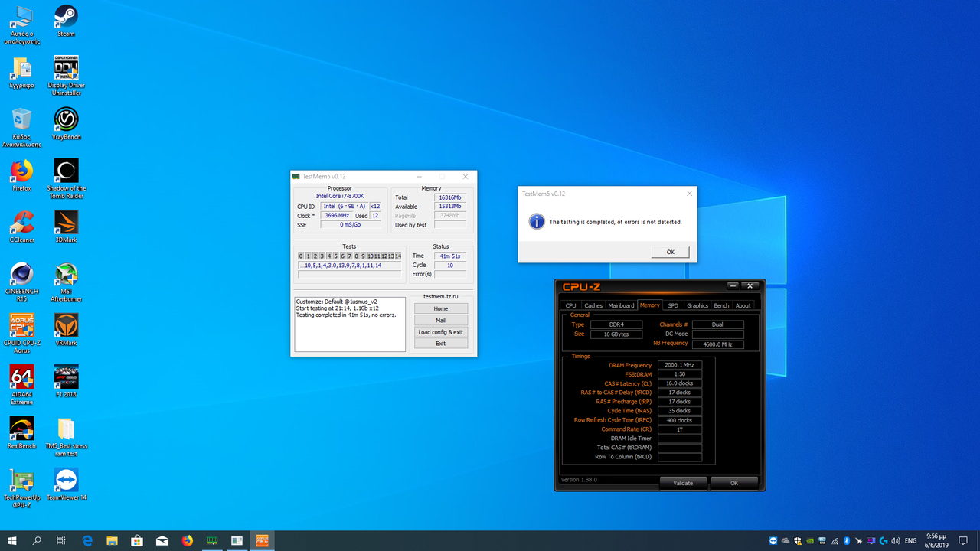Image resolution: width=980 pixels, height=551 pixels.
Task: Open Display Driver Uninstaller shortcut
Action: [x=66, y=75]
